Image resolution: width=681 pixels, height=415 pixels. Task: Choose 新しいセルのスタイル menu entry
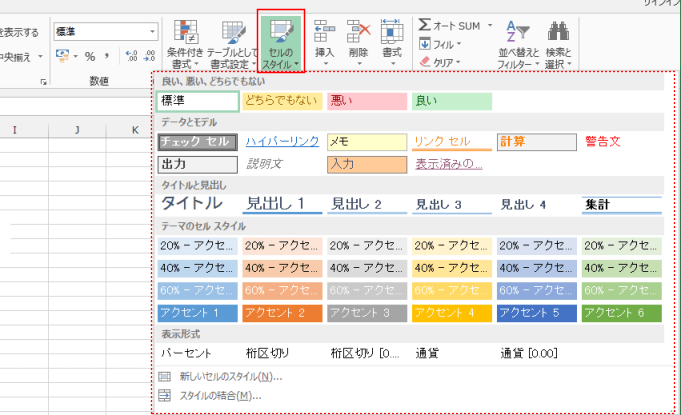pyautogui.click(x=230, y=377)
